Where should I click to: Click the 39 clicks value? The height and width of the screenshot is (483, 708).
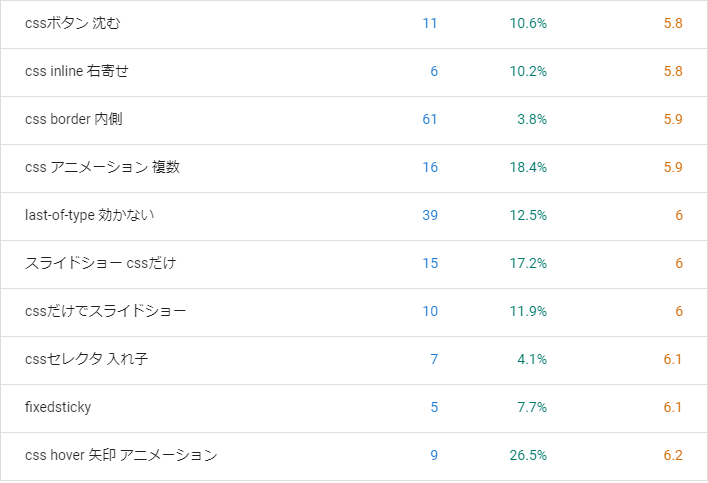[x=430, y=215]
